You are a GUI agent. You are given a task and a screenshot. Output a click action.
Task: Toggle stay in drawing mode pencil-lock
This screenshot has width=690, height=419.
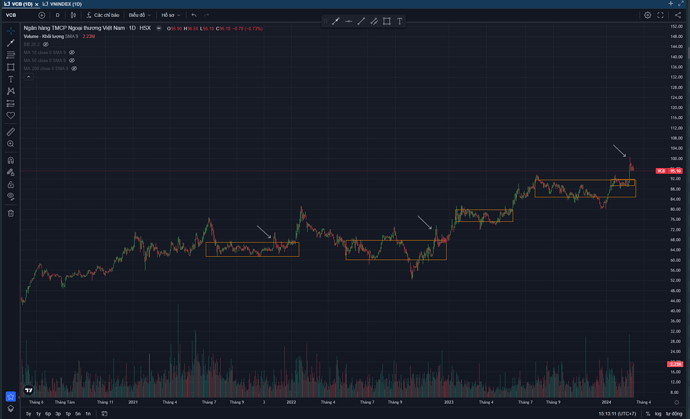point(11,172)
